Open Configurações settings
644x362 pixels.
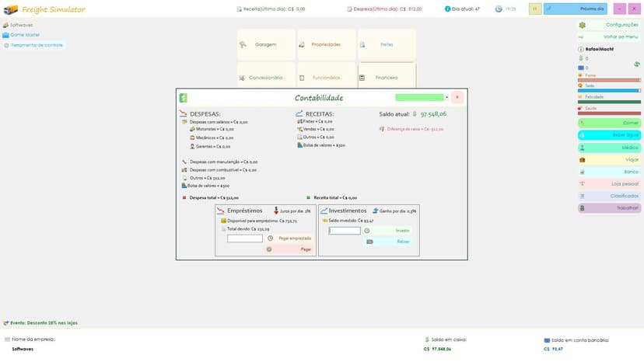(610, 25)
